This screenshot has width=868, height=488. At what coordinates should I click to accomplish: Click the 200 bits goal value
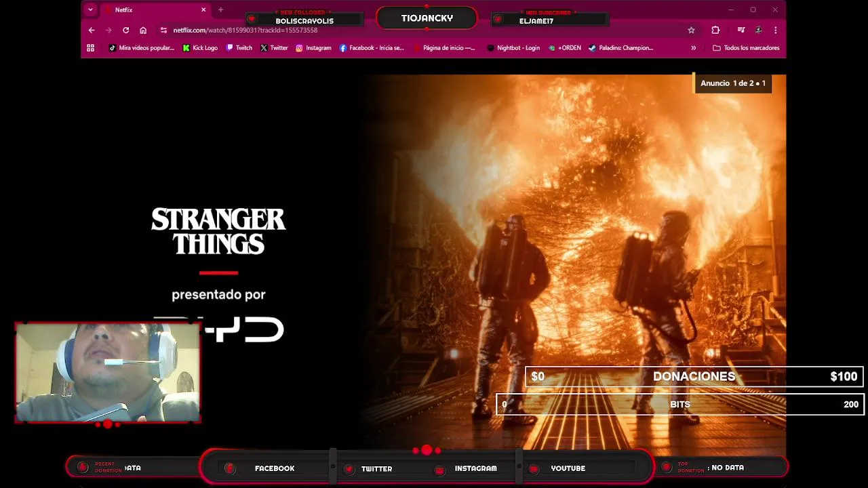pyautogui.click(x=851, y=405)
